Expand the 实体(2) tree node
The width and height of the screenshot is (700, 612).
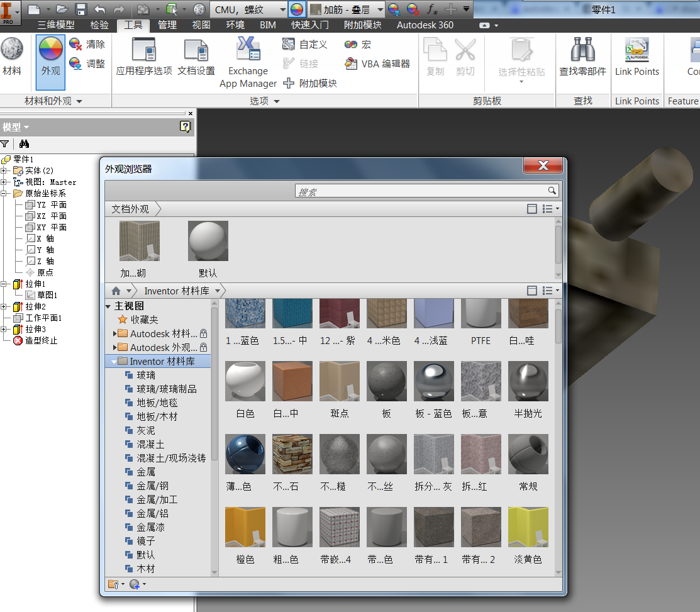4,171
